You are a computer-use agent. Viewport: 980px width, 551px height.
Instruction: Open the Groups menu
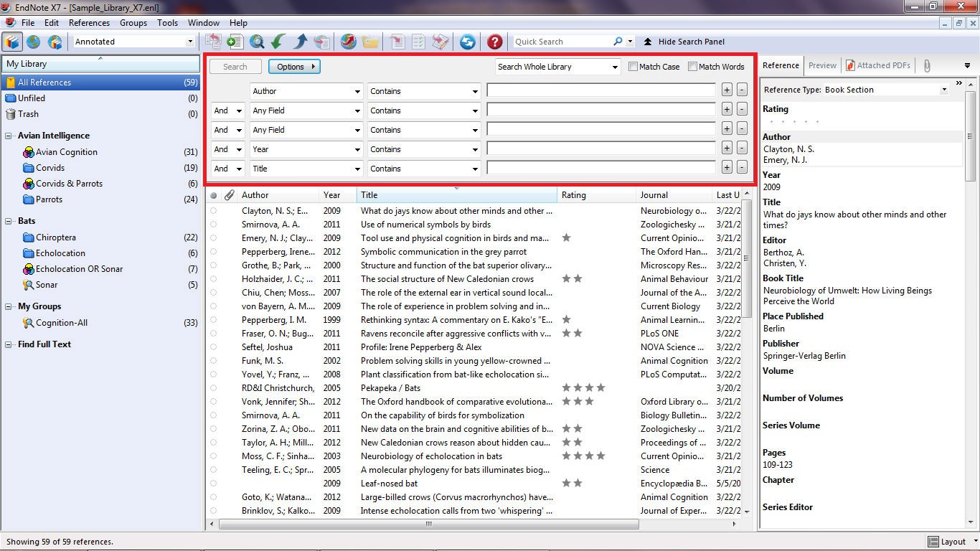click(x=133, y=23)
